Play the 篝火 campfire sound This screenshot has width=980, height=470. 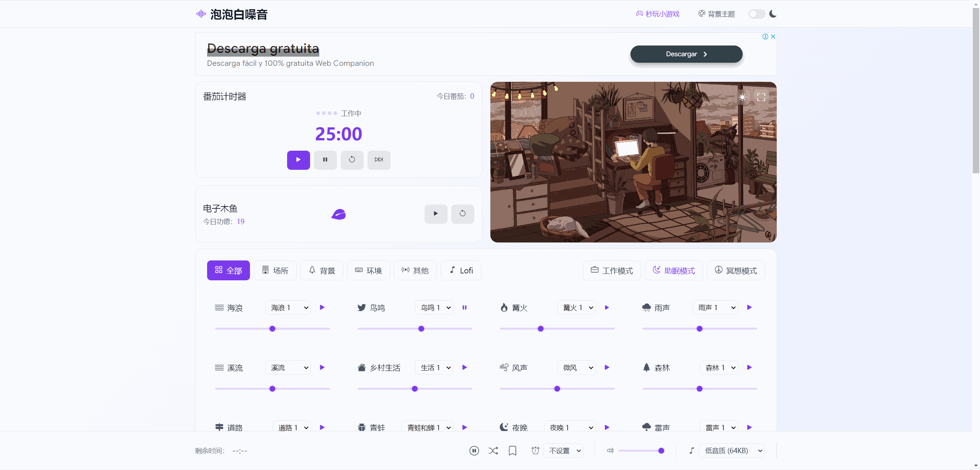[x=607, y=307]
